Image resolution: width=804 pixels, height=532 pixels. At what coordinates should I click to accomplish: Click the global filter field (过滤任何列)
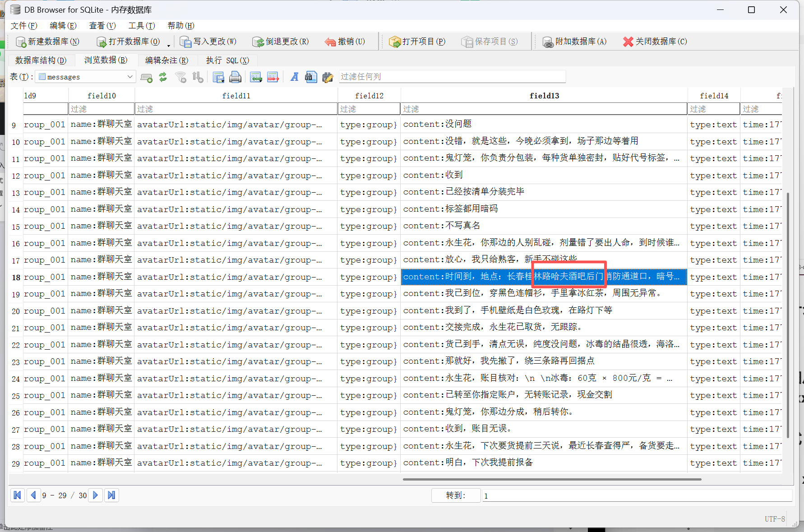452,77
